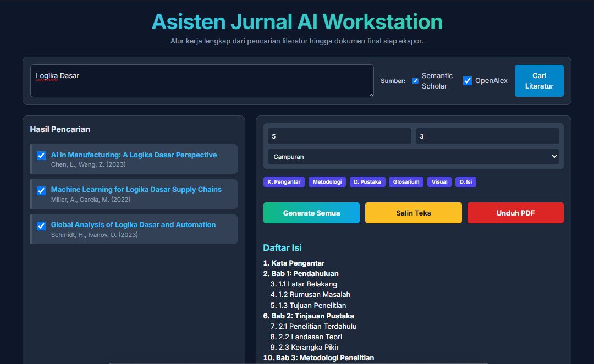Click the yellow Salin Teks button
Image resolution: width=594 pixels, height=364 pixels.
point(413,213)
